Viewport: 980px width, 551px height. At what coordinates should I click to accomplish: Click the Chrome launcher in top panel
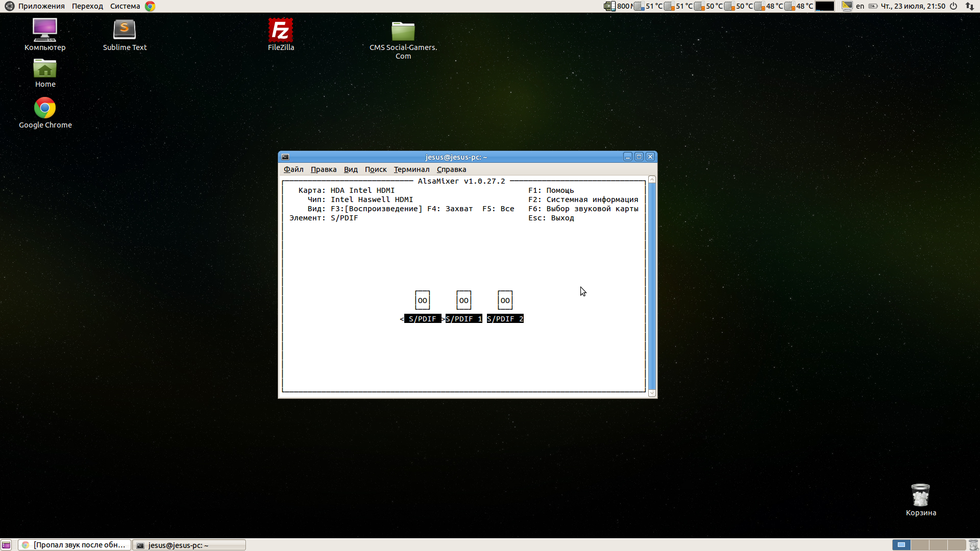pos(150,6)
